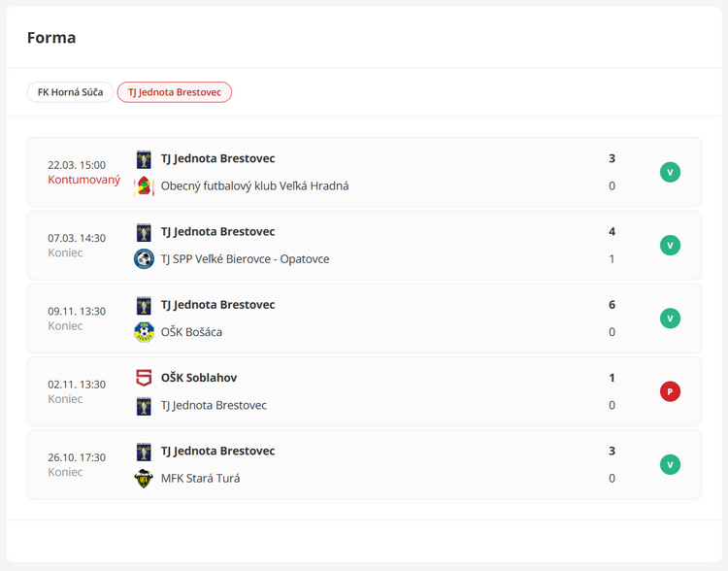Click the Kontumovaný status label
728x571 pixels.
[x=84, y=180]
